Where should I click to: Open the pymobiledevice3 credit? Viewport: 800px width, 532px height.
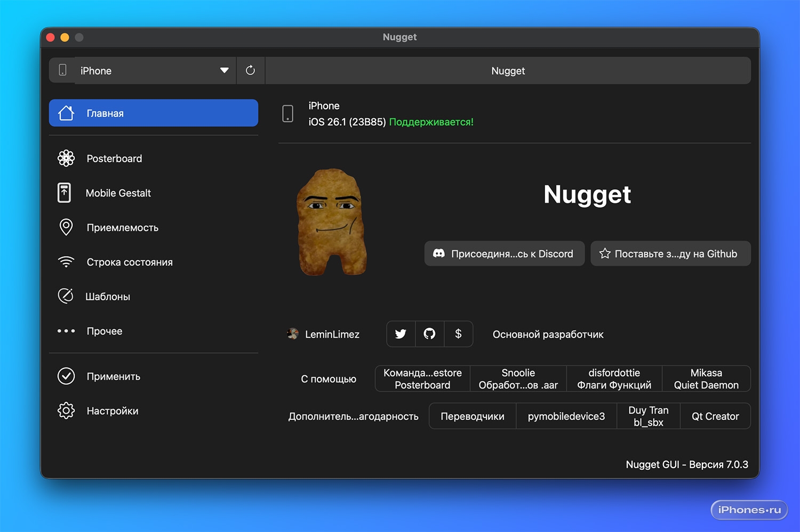pyautogui.click(x=566, y=416)
